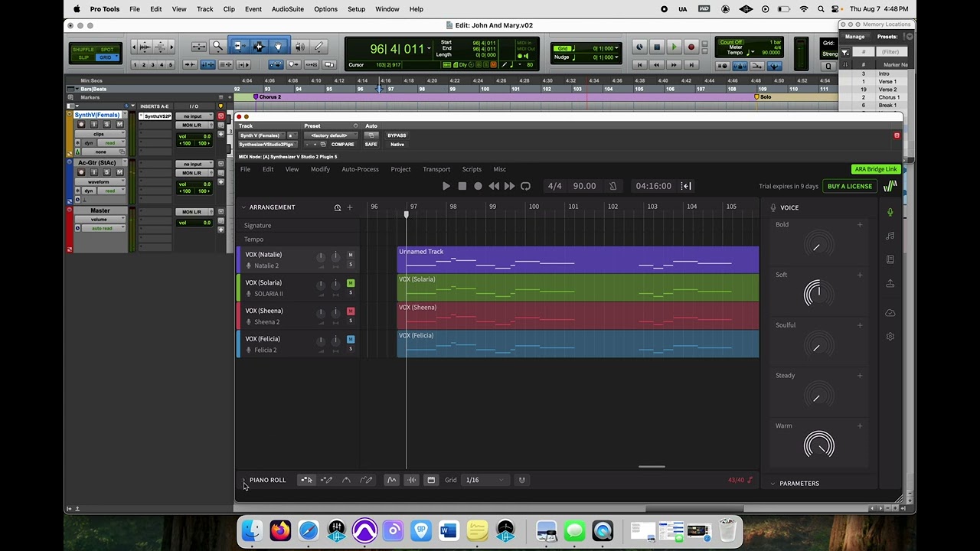The width and height of the screenshot is (980, 551).
Task: Adjust the Warm voice knob
Action: (x=818, y=445)
